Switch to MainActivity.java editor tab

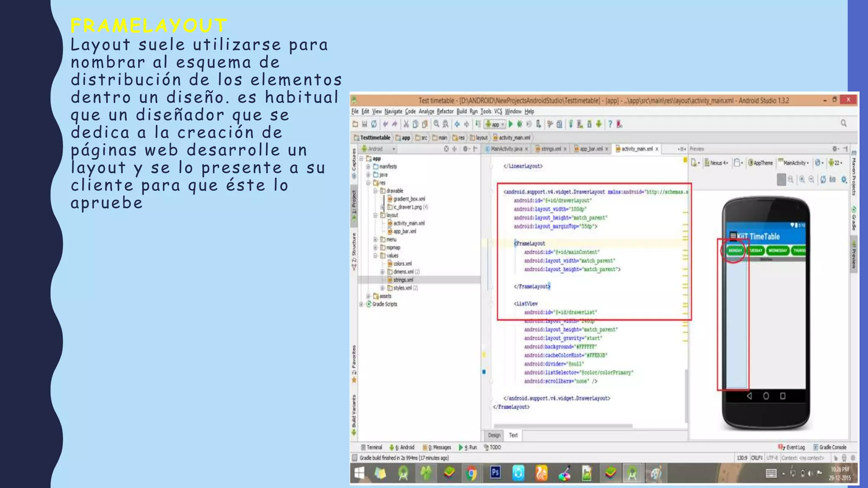click(x=506, y=149)
